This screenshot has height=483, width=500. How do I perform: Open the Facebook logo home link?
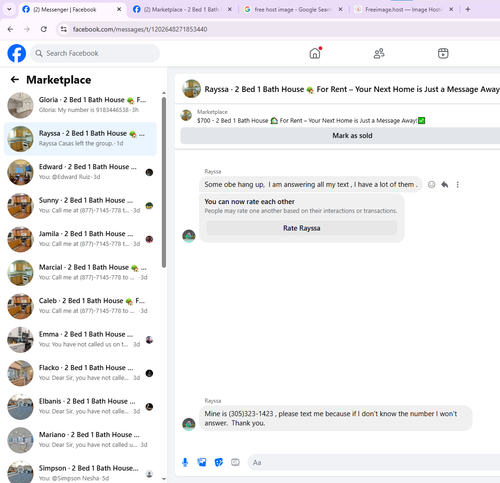point(17,53)
